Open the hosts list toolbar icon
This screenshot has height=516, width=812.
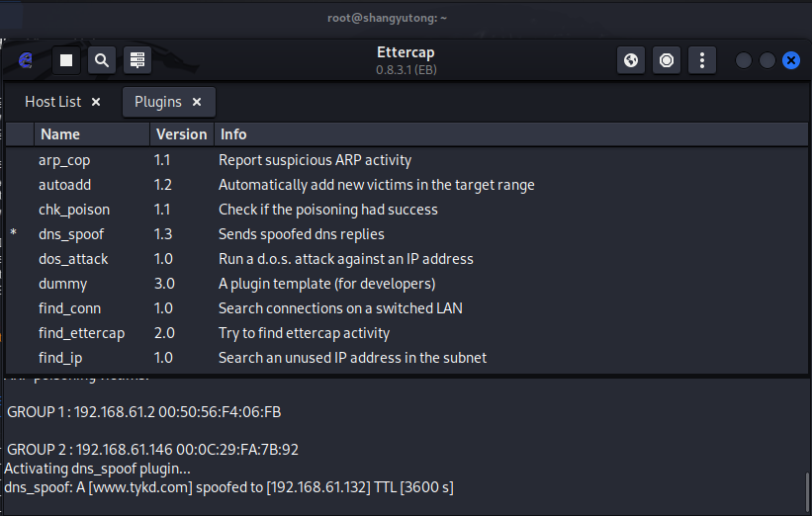click(x=137, y=60)
